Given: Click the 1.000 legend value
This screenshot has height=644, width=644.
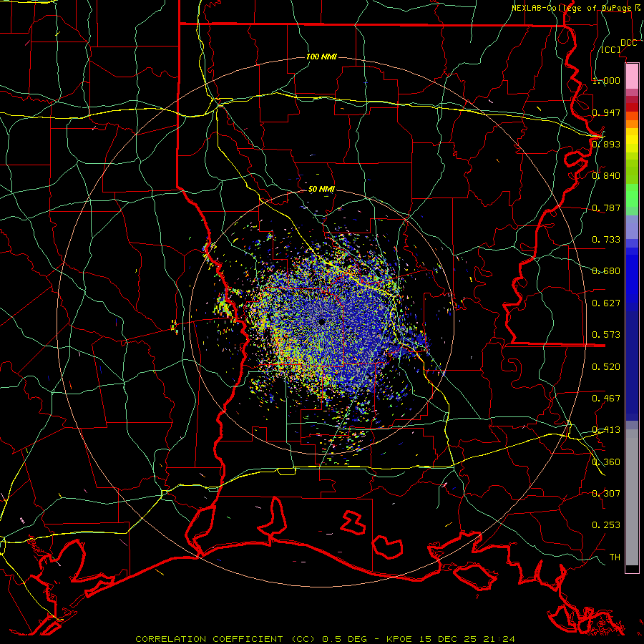Looking at the screenshot, I should tap(606, 80).
